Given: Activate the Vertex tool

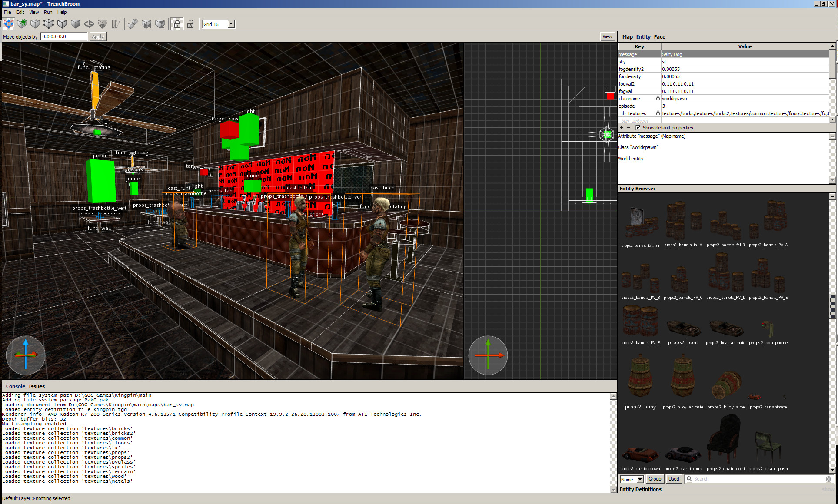Looking at the screenshot, I should (49, 24).
